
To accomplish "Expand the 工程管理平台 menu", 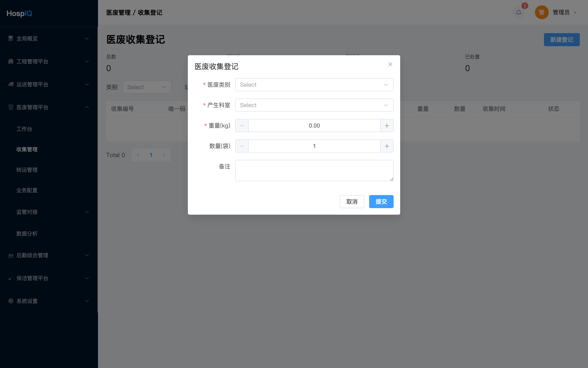I will click(x=49, y=61).
